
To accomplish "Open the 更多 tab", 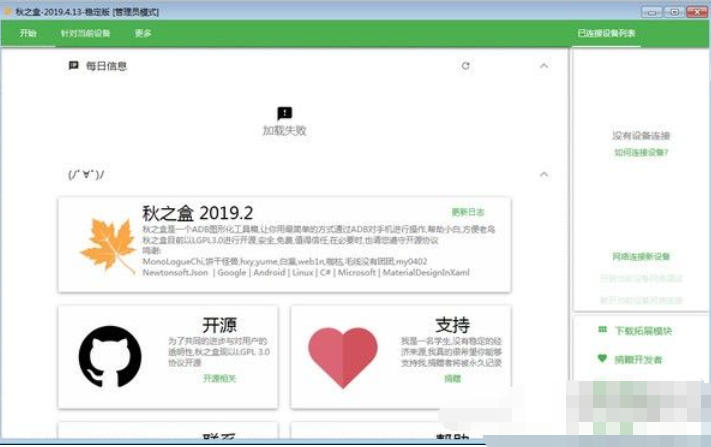I will [x=143, y=33].
